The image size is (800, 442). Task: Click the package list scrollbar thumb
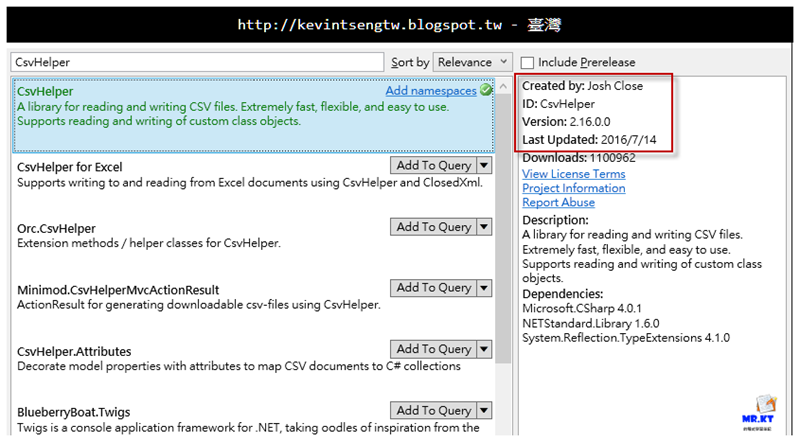click(x=503, y=229)
